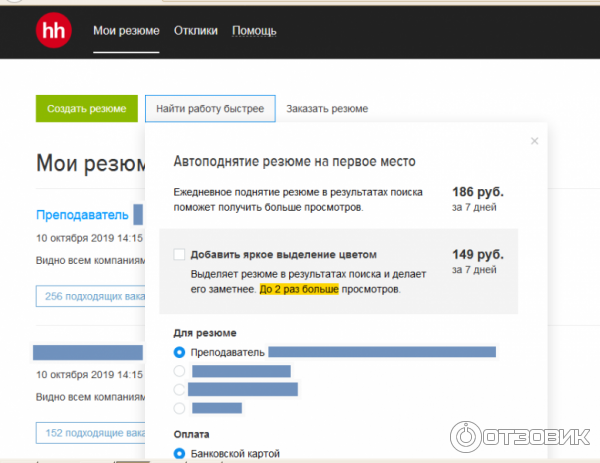
Task: Select the Преподаватель resume radio button
Action: (x=180, y=352)
